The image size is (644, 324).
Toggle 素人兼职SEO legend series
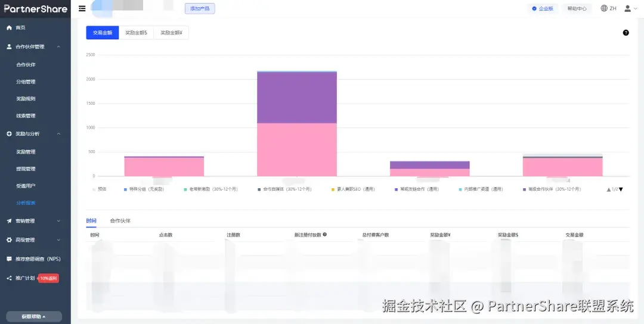click(353, 189)
